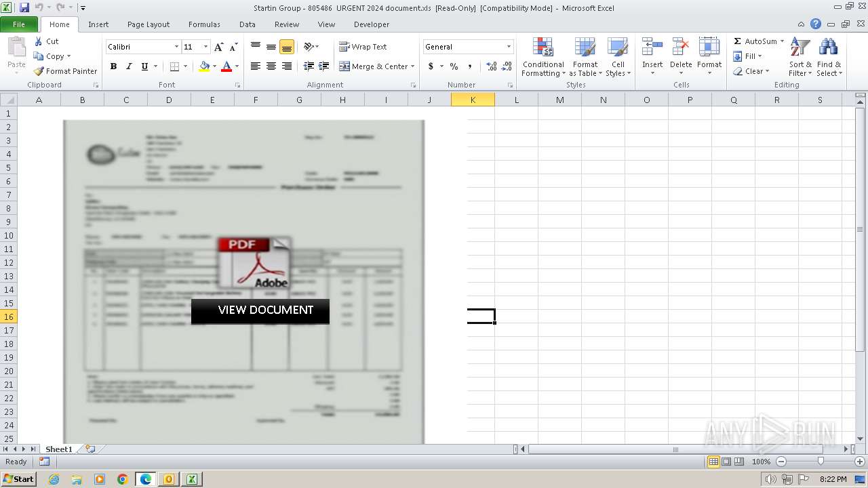Open Conditional Formatting menu
868x488 pixels.
pyautogui.click(x=543, y=58)
